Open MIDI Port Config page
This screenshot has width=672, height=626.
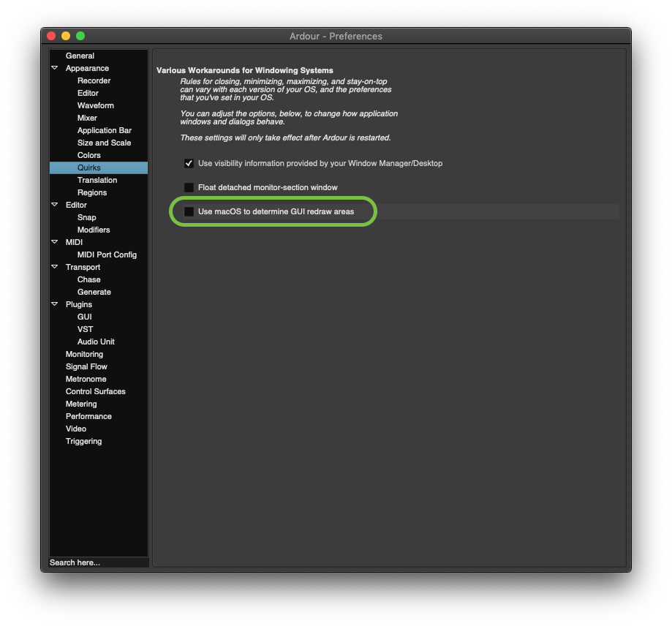point(107,254)
